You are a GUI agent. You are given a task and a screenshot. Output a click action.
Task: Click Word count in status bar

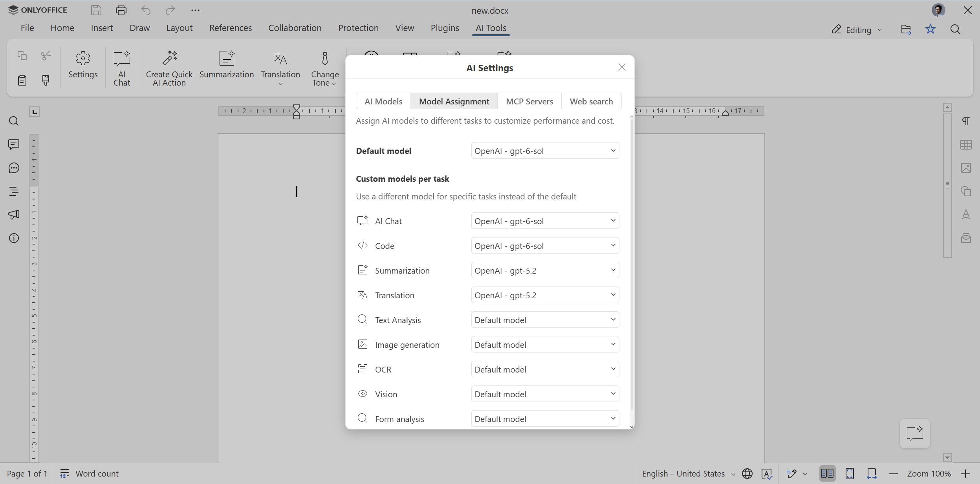89,474
